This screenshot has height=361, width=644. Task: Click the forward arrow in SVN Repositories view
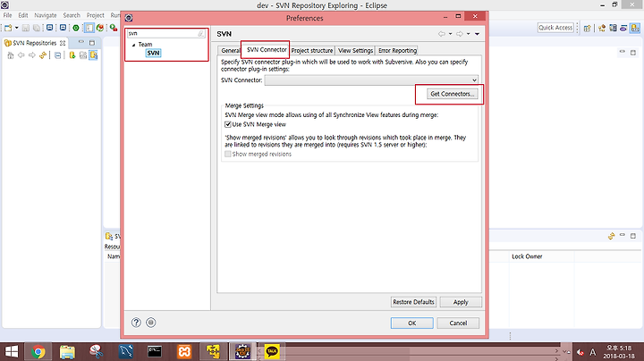(x=31, y=55)
